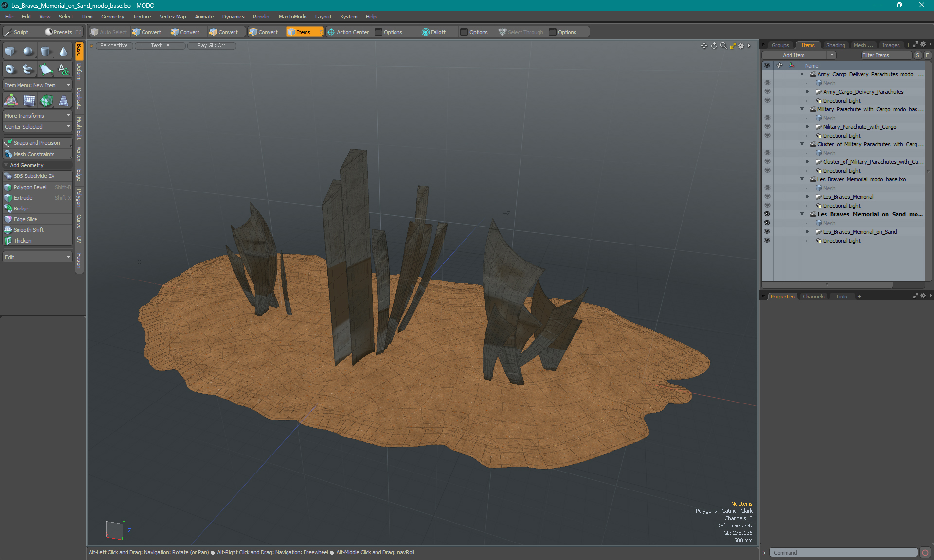Viewport: 934px width, 560px height.
Task: Select the Cylinder primitive tool
Action: pos(46,52)
